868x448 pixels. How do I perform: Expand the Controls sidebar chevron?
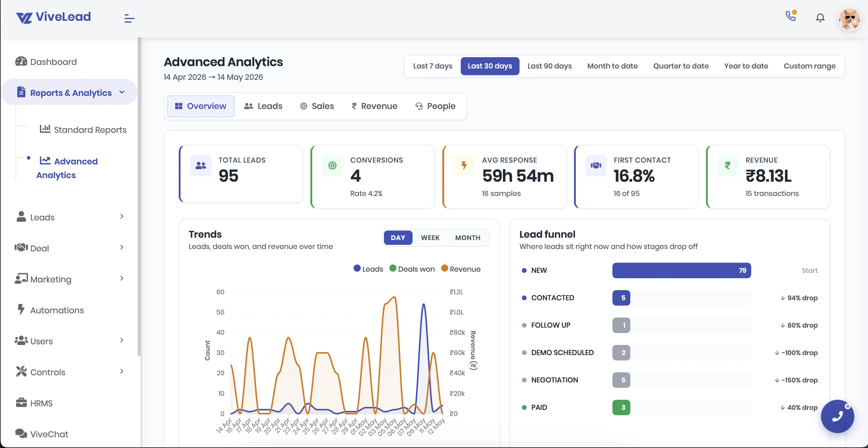tap(122, 371)
